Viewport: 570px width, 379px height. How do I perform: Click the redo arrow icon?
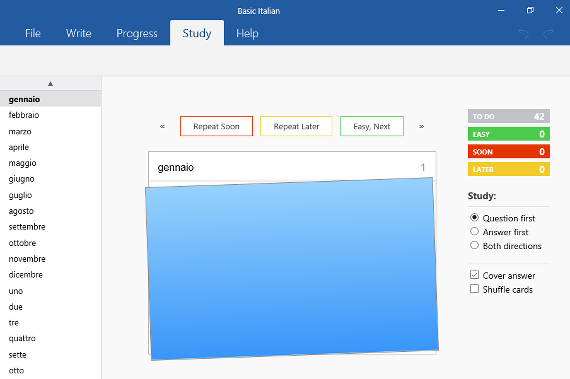548,33
